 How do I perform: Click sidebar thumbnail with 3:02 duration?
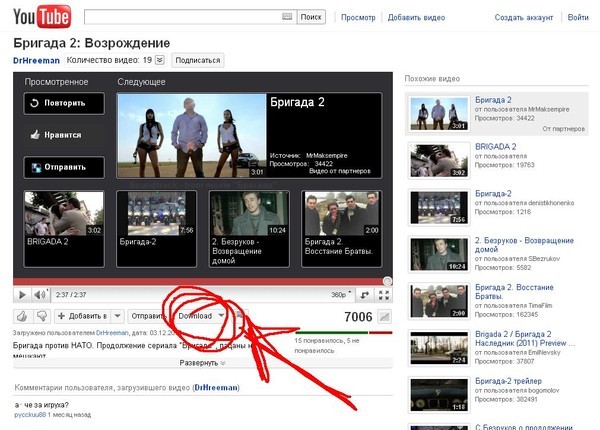[x=439, y=161]
